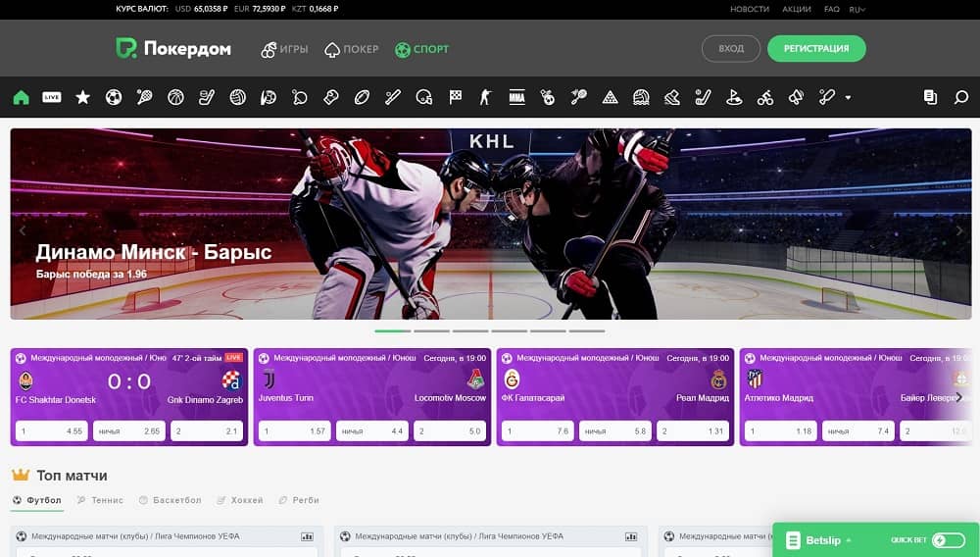Bet on Juventus Turin win at 1.57
This screenshot has width=980, height=557.
tap(293, 430)
